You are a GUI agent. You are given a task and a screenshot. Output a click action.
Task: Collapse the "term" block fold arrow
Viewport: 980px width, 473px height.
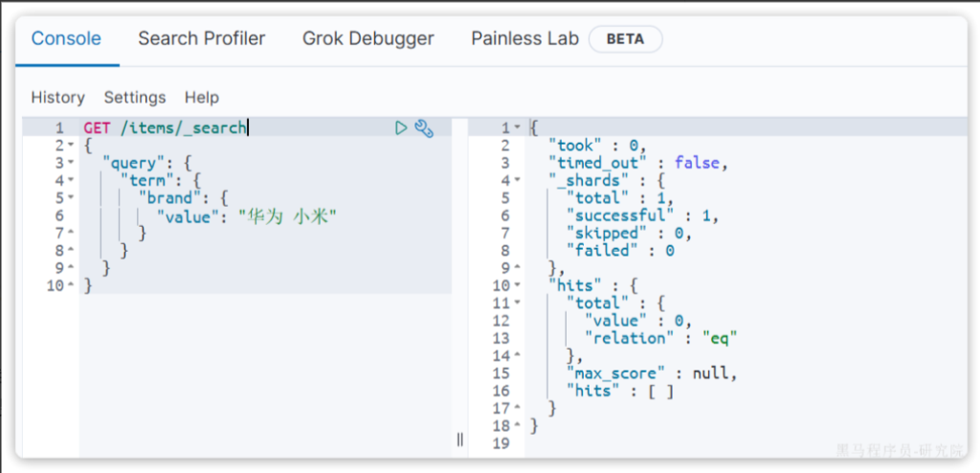71,181
